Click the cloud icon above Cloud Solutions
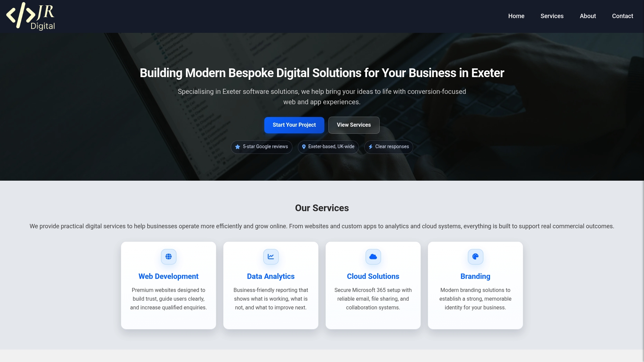The image size is (644, 362). pos(373,257)
